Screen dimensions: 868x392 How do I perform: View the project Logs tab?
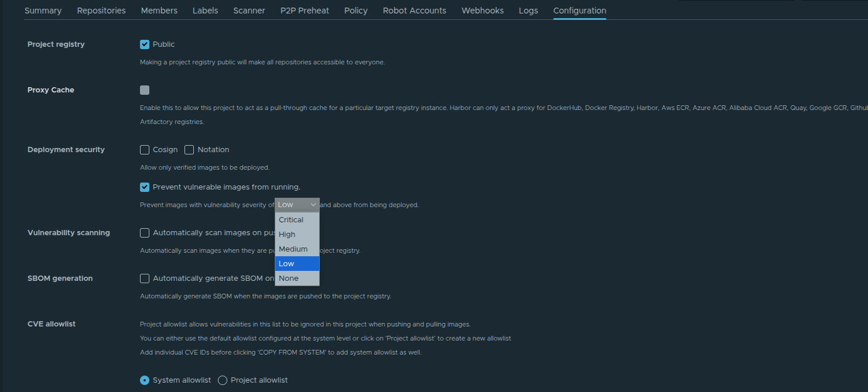(x=528, y=10)
